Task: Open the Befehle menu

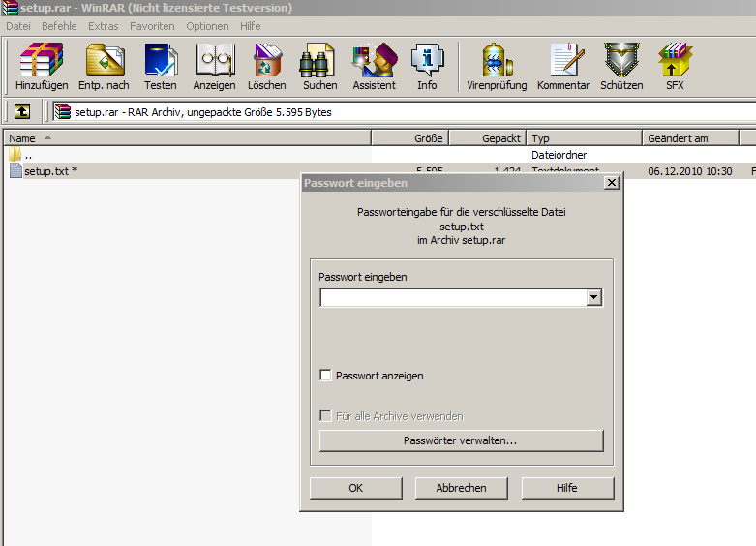Action: click(x=59, y=26)
